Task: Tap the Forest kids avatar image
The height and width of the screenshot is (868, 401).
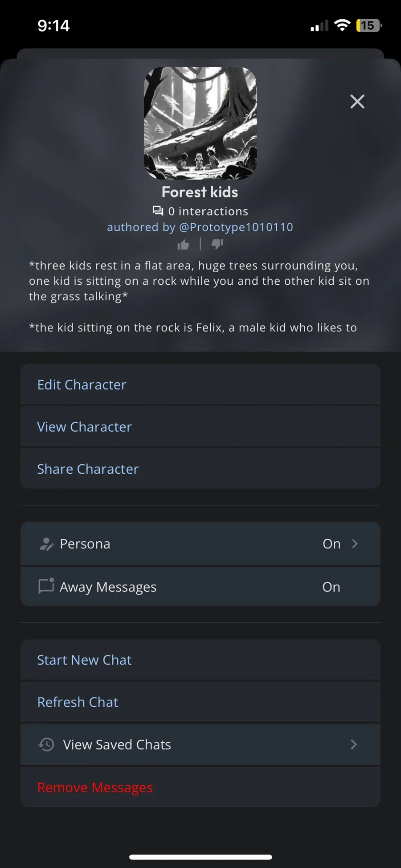Action: (200, 123)
